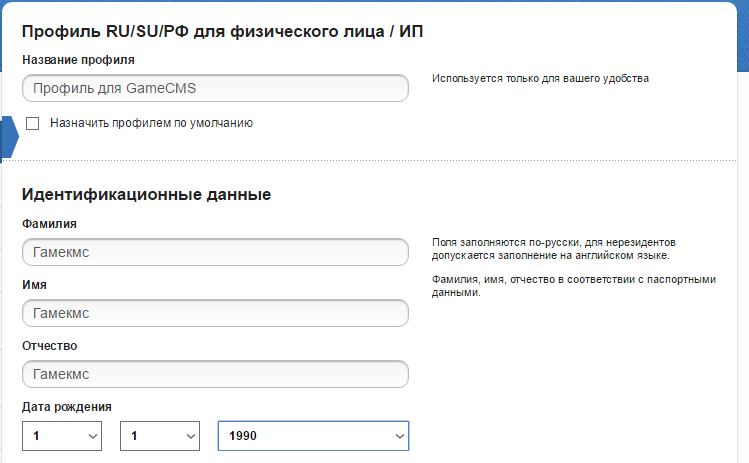Click the 'Название профиля' field label
This screenshot has height=463, width=749.
(x=78, y=60)
